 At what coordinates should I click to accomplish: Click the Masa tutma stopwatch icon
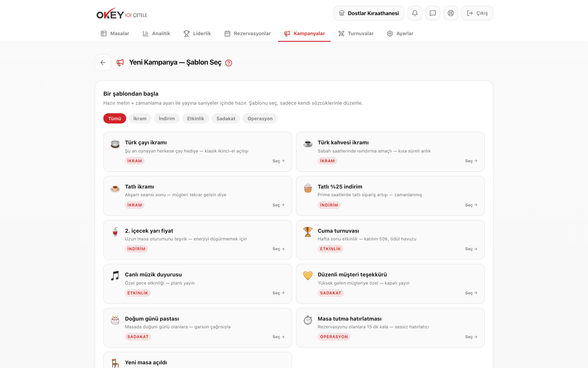pos(308,320)
